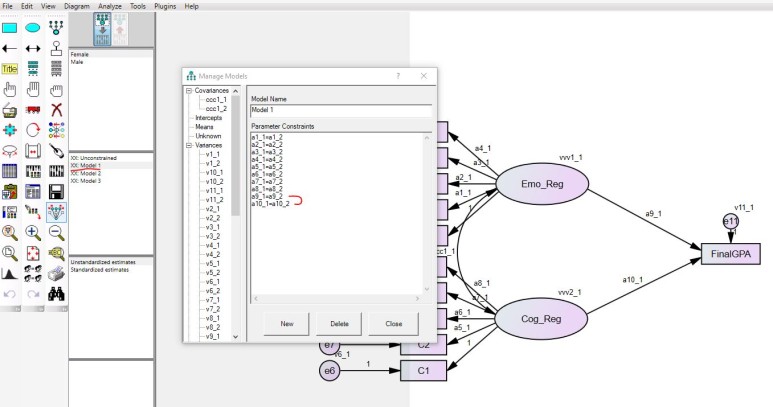Select the Reposition path diagram scroll tool

click(33, 151)
